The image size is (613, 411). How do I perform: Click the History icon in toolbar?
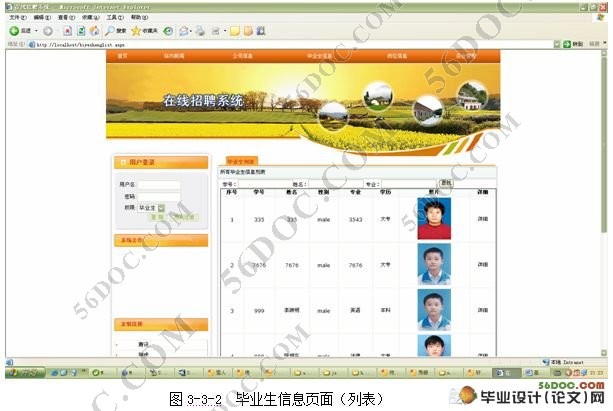pyautogui.click(x=169, y=31)
